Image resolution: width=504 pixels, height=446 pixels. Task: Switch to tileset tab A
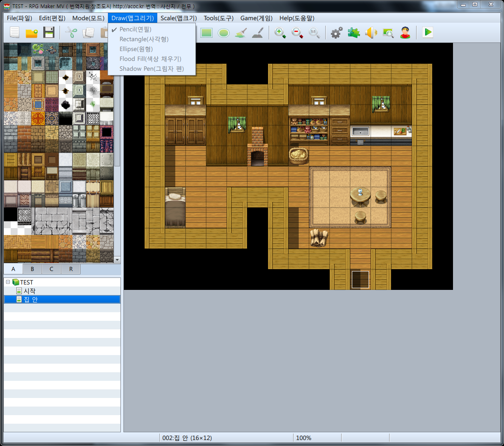click(x=13, y=269)
